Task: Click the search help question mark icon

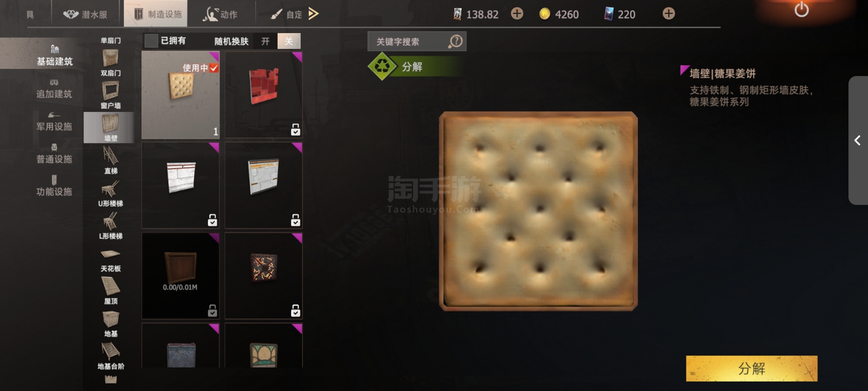Action: (x=456, y=41)
